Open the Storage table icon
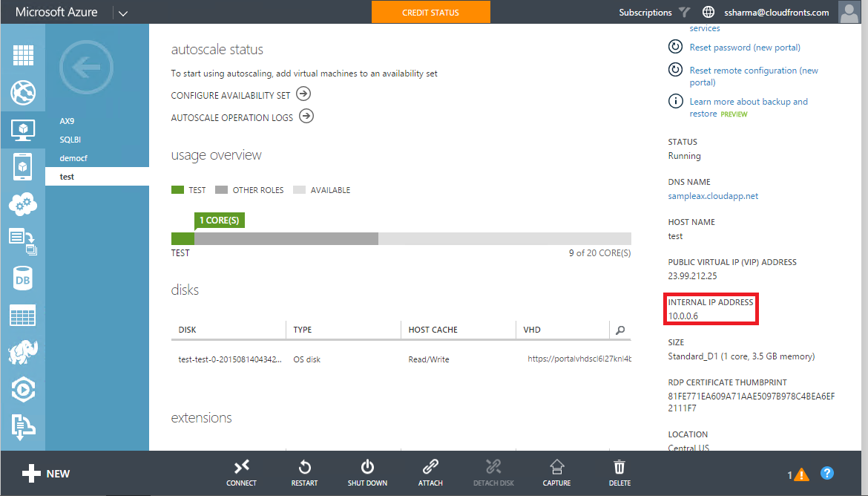The width and height of the screenshot is (868, 496). tap(23, 316)
